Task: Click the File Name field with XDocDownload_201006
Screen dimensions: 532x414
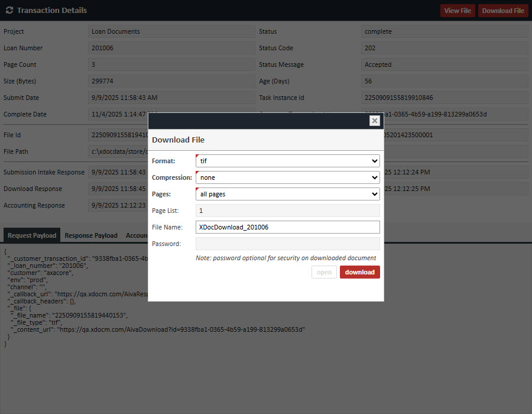Action: tap(287, 227)
